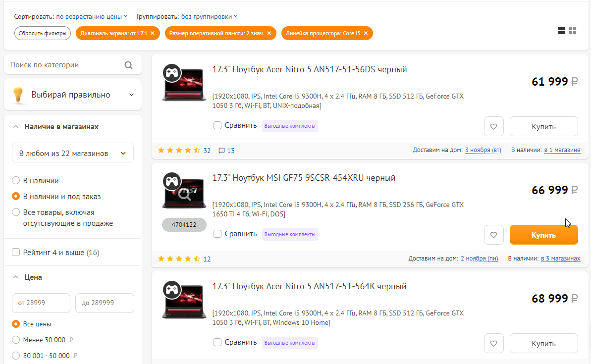Open В любом из 22 магазинов dropdown
The width and height of the screenshot is (591, 364).
coord(73,153)
